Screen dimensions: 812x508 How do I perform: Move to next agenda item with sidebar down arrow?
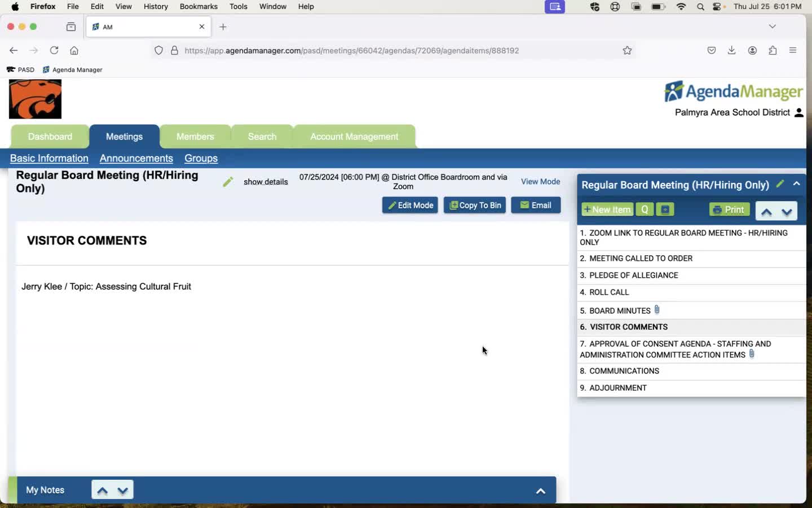click(787, 212)
